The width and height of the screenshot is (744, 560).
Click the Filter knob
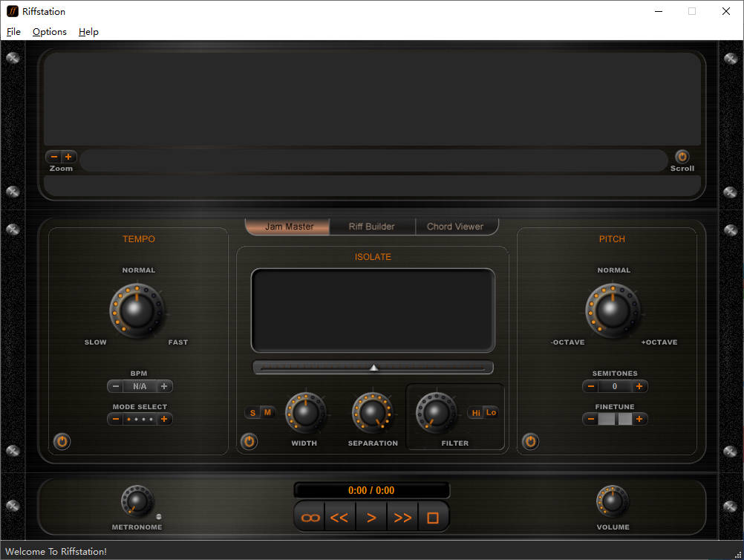pyautogui.click(x=436, y=412)
